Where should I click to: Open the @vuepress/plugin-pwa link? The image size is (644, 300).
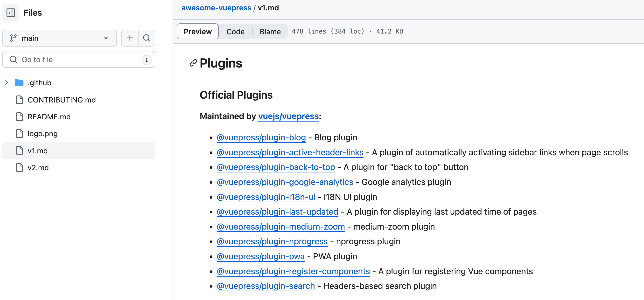260,256
